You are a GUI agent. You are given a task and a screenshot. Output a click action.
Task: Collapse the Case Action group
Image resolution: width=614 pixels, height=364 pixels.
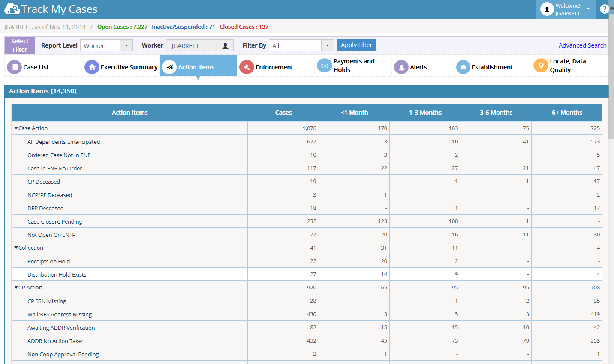pos(16,128)
